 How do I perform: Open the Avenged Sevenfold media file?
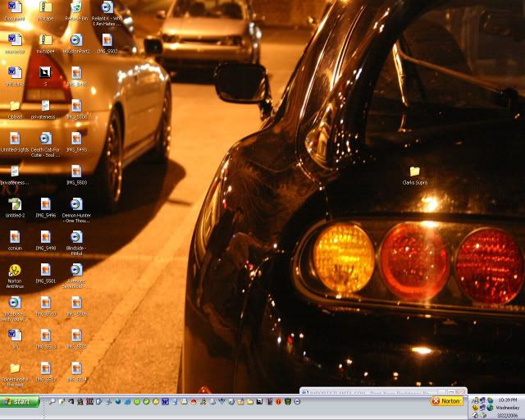click(75, 270)
